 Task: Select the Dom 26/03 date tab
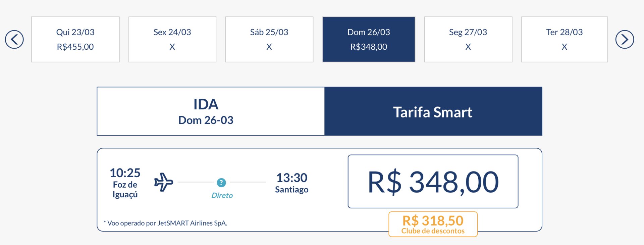coord(369,40)
